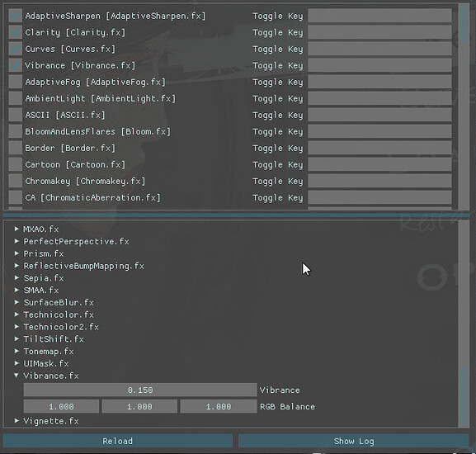This screenshot has width=476, height=454.
Task: Uncheck the Clarity effect
Action: point(15,32)
